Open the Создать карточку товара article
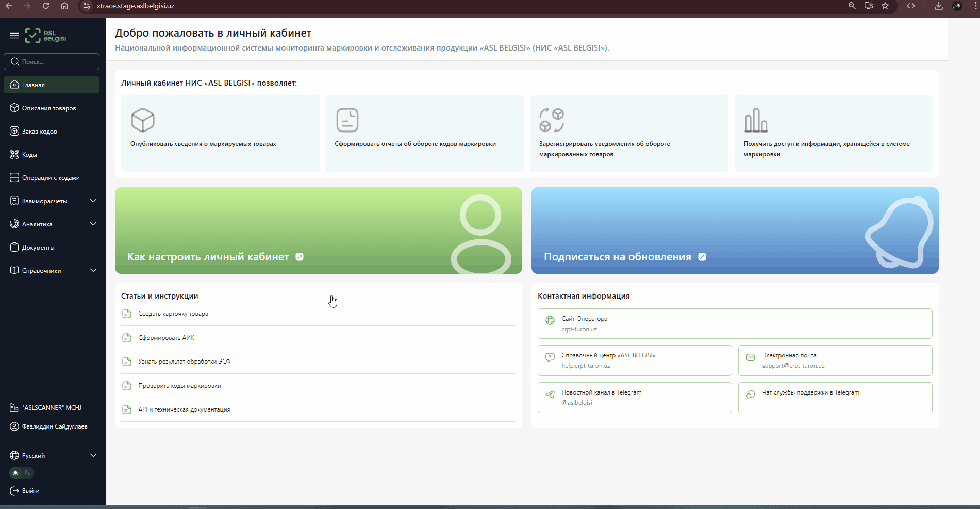 click(173, 314)
